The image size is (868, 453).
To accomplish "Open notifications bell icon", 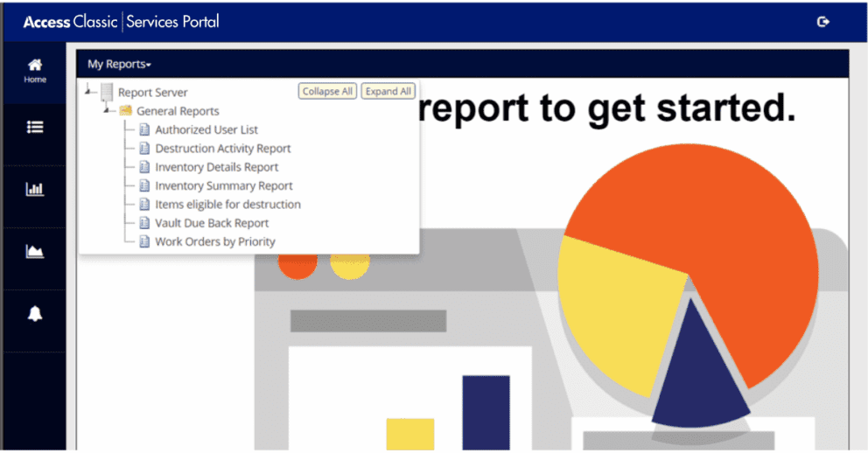I will pos(35,315).
